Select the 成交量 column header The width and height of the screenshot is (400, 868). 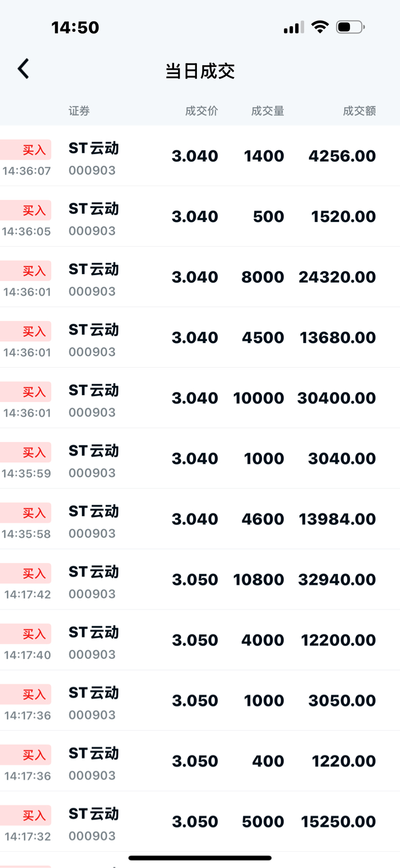tap(268, 111)
